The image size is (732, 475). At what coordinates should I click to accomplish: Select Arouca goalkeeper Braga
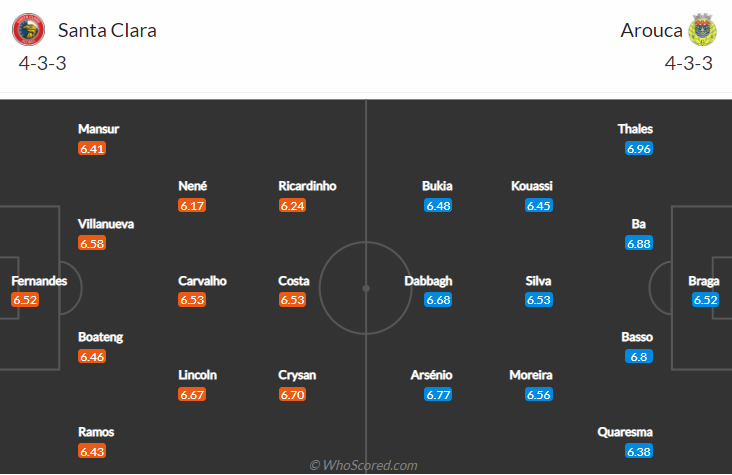[x=704, y=281]
